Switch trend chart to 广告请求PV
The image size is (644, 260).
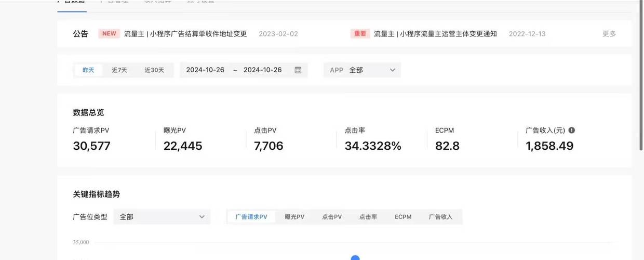tap(251, 217)
